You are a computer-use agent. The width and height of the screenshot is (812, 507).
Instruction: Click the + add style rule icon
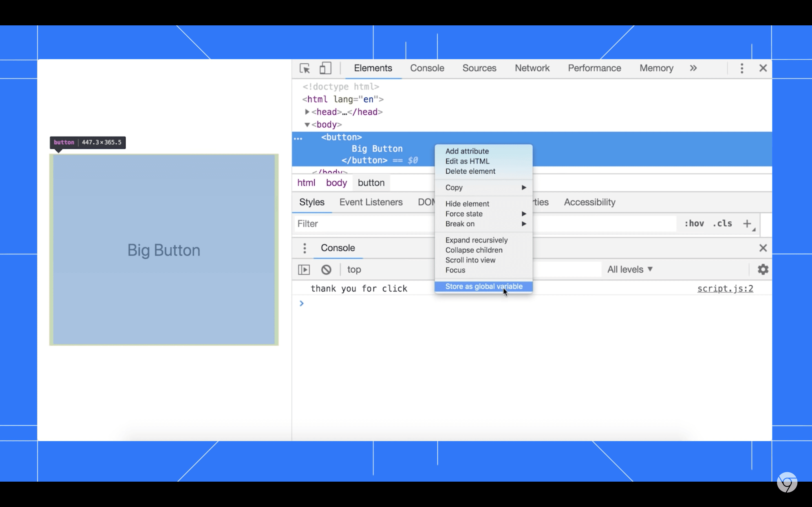coord(748,224)
